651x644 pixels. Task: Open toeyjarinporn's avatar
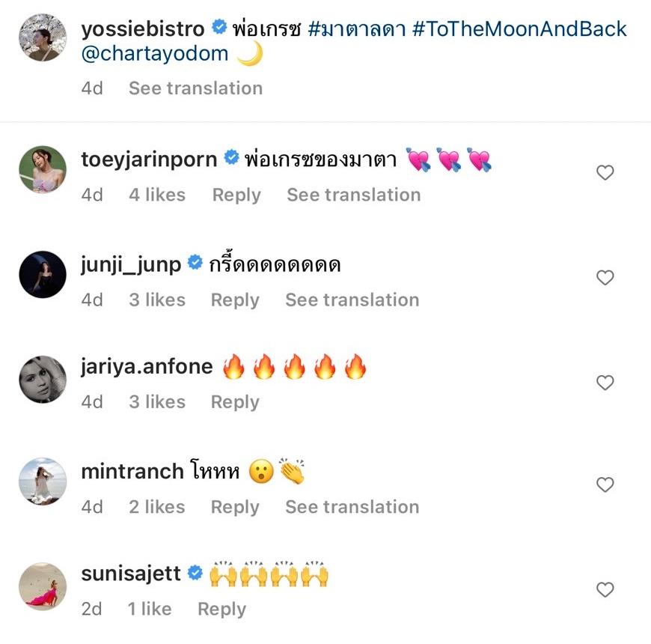pos(43,170)
